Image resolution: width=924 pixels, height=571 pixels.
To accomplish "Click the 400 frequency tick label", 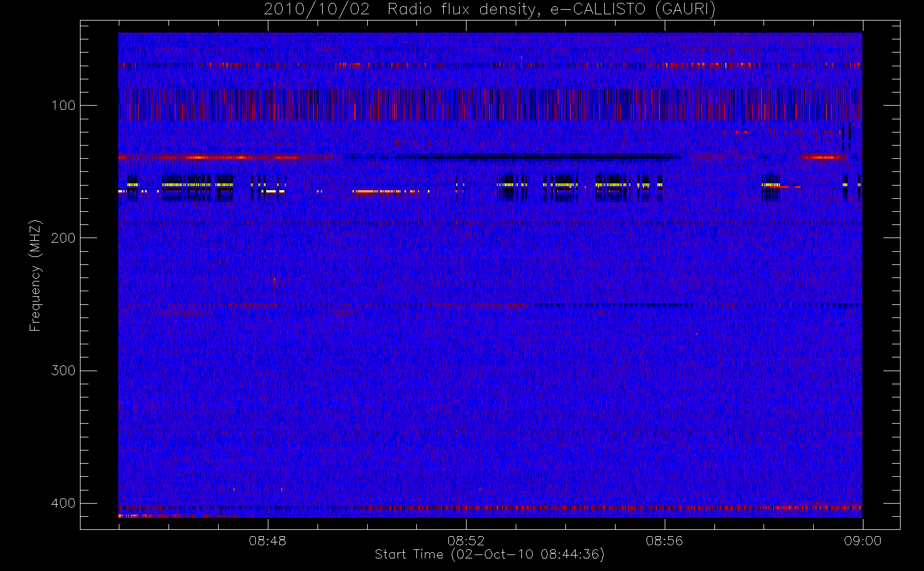I will click(x=63, y=503).
